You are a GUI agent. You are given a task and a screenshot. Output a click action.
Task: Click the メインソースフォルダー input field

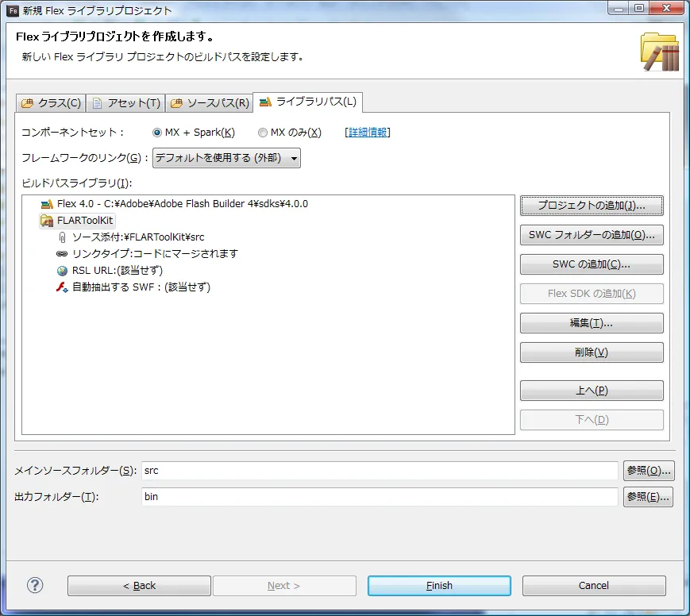380,471
